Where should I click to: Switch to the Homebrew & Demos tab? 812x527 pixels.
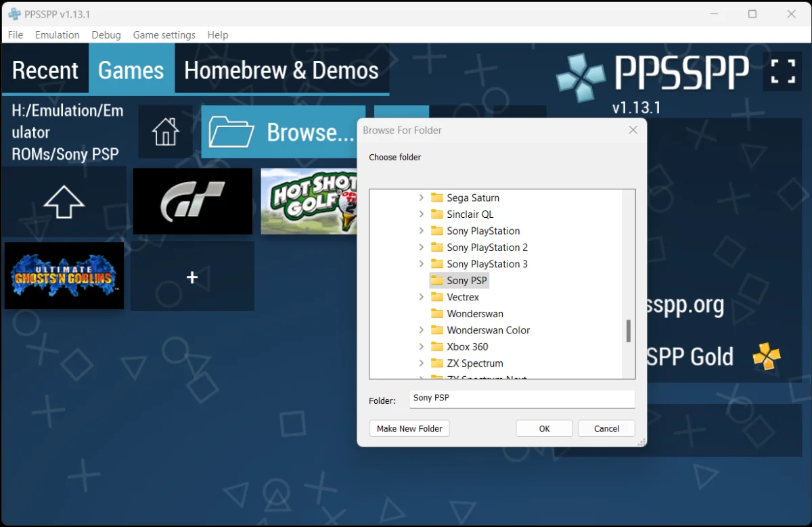click(x=281, y=70)
